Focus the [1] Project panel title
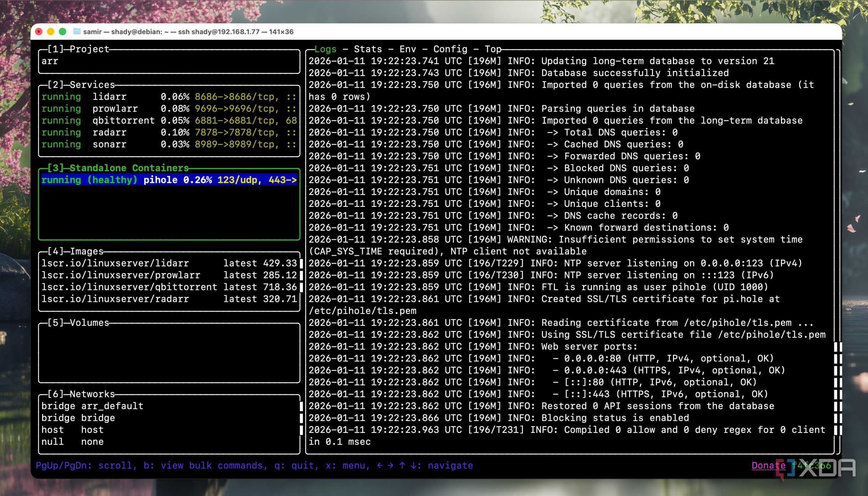The image size is (868, 496). (78, 49)
